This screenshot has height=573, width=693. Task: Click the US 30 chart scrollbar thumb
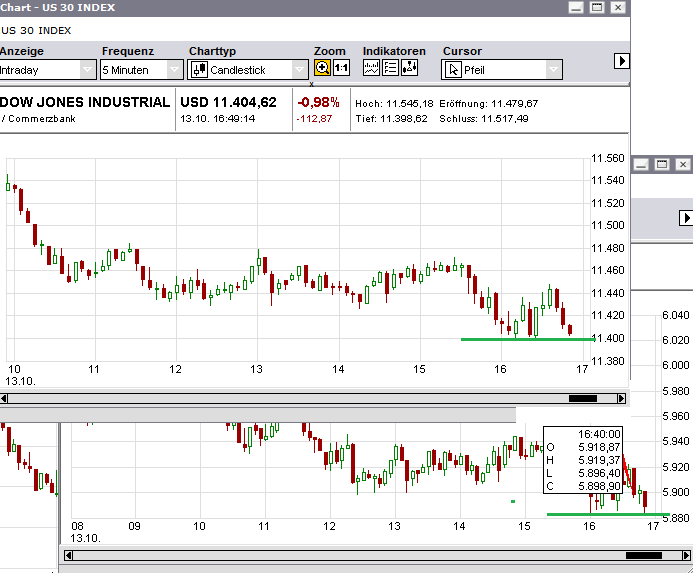pyautogui.click(x=583, y=398)
